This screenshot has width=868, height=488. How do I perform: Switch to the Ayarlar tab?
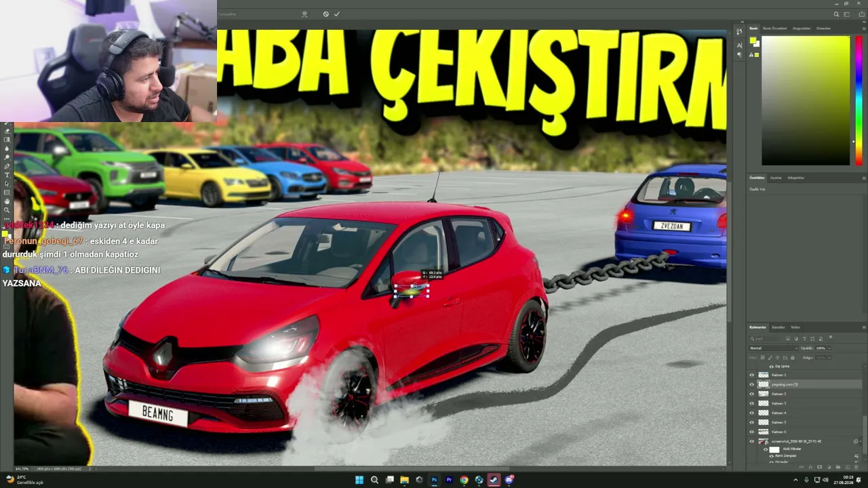(x=776, y=178)
